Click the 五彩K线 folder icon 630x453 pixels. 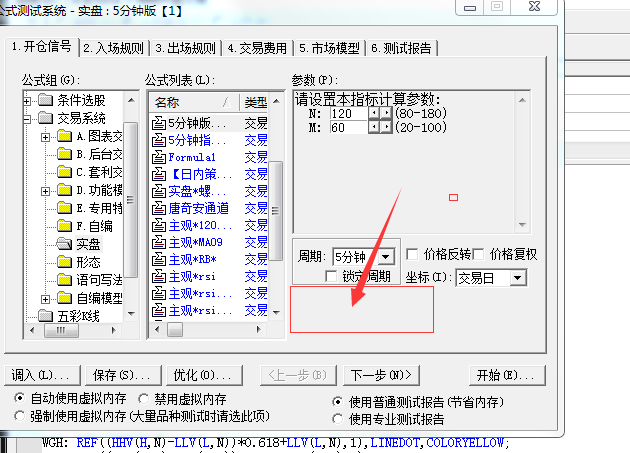45,316
